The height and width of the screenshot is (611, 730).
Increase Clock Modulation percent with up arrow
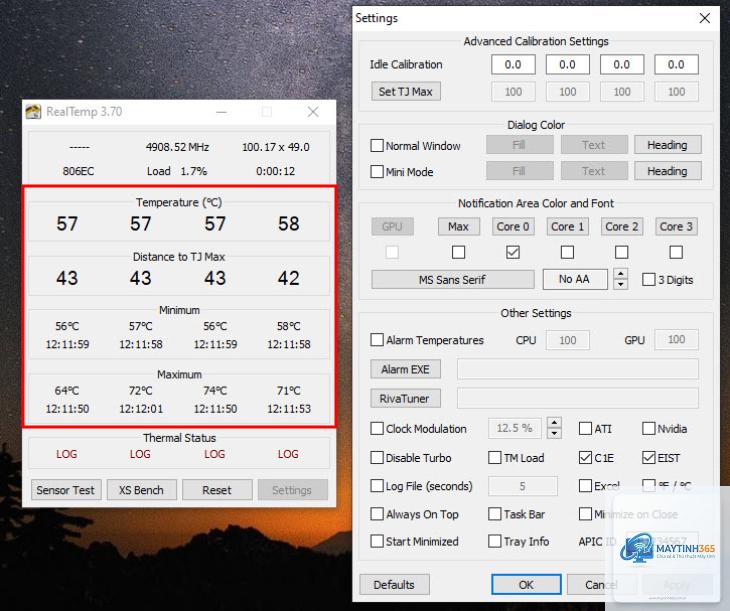[x=554, y=423]
